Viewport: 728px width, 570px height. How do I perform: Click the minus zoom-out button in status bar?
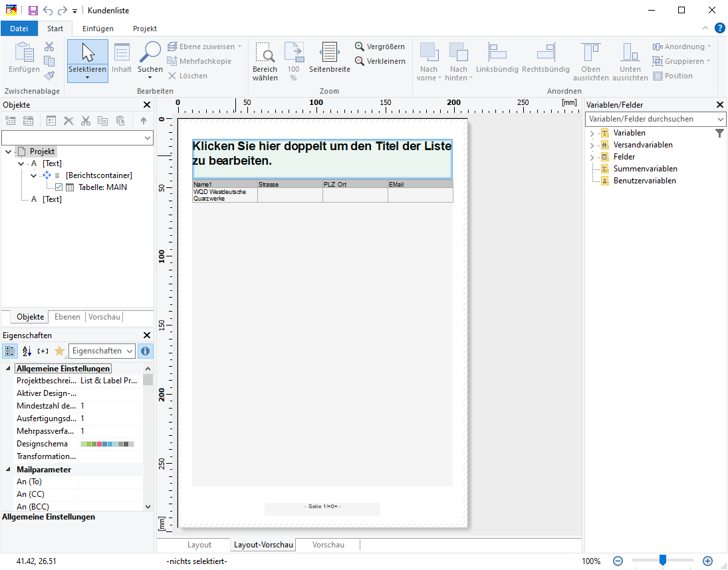coord(618,561)
